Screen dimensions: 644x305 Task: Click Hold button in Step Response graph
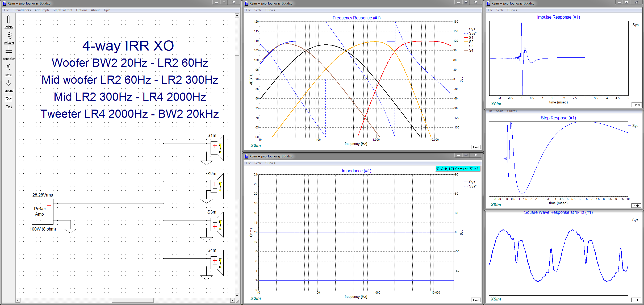coord(636,206)
